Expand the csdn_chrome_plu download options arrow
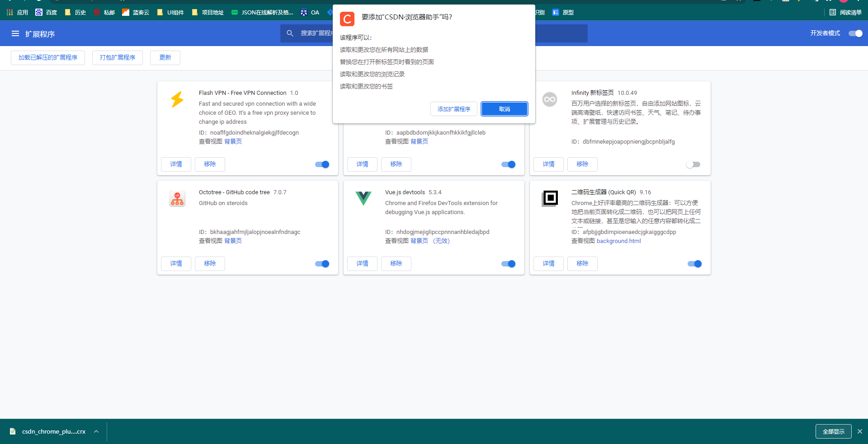 click(96, 431)
